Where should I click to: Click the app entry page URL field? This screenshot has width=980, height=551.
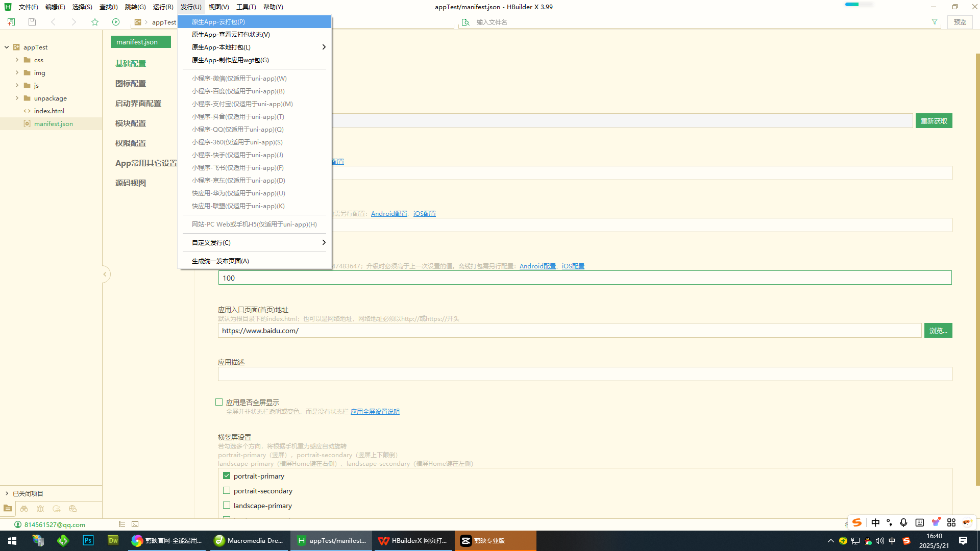(569, 331)
